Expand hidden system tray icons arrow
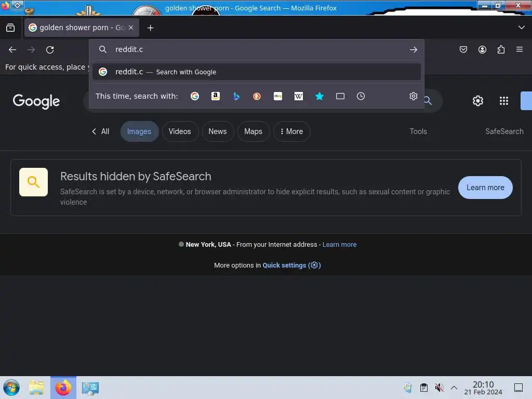The image size is (532, 399). tap(454, 388)
